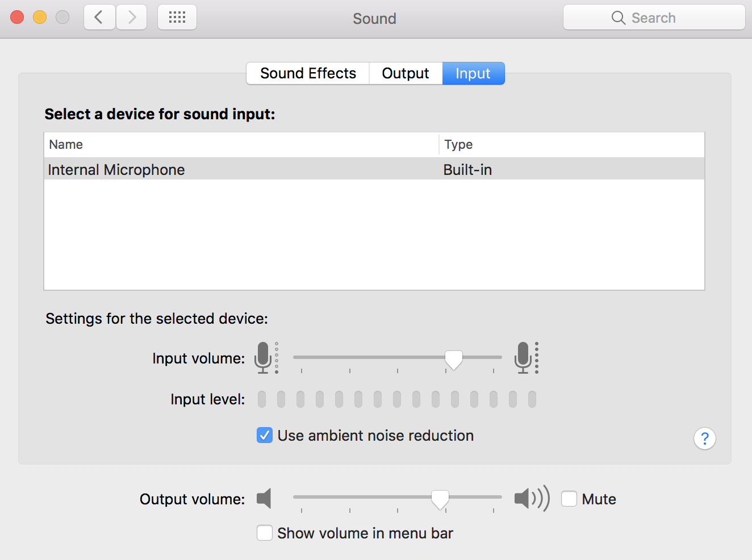Show all preferences grid button
Image resolution: width=752 pixels, height=560 pixels.
pyautogui.click(x=177, y=18)
